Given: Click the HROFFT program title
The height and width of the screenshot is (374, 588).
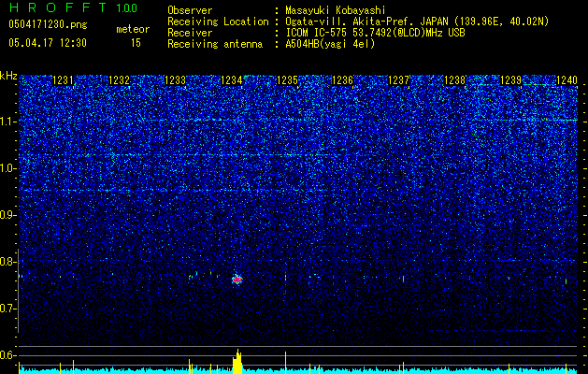Looking at the screenshot, I should pyautogui.click(x=58, y=7).
